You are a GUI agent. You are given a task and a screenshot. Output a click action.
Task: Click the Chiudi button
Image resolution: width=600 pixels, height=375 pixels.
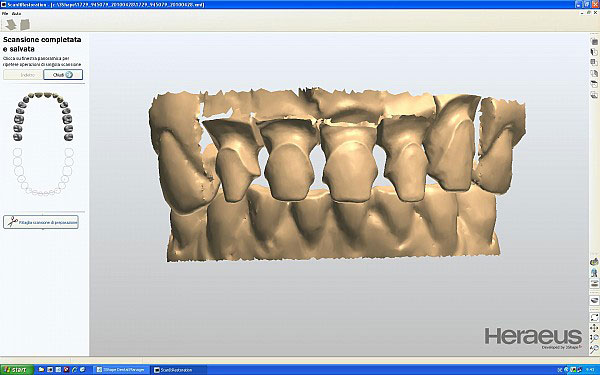coord(63,75)
